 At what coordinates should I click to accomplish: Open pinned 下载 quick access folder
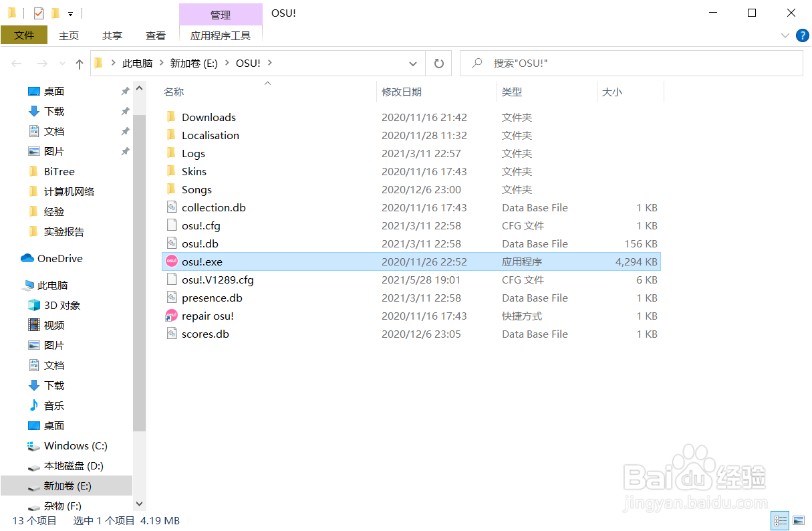tap(46, 111)
